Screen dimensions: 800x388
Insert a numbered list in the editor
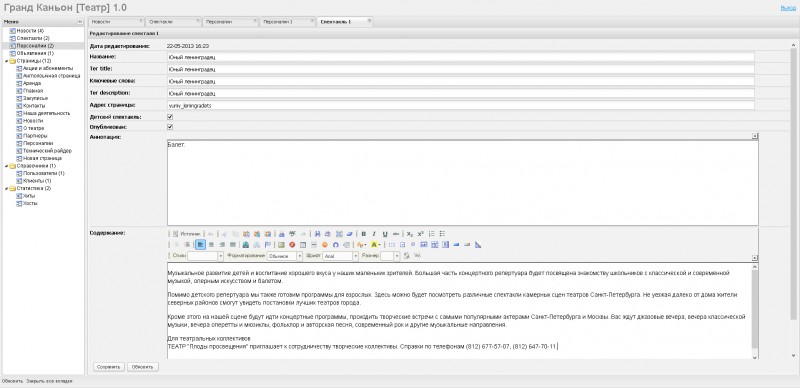(x=432, y=234)
